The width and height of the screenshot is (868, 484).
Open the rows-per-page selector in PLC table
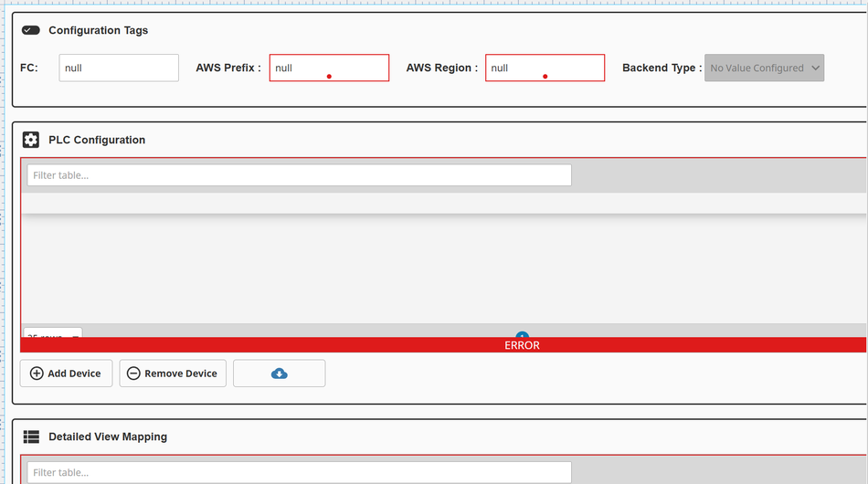(52, 334)
